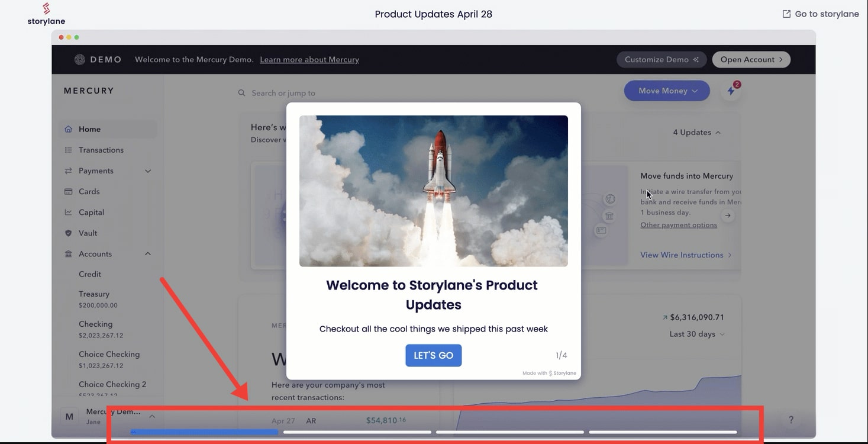Open View Wire Instructions link
868x444 pixels.
(686, 255)
